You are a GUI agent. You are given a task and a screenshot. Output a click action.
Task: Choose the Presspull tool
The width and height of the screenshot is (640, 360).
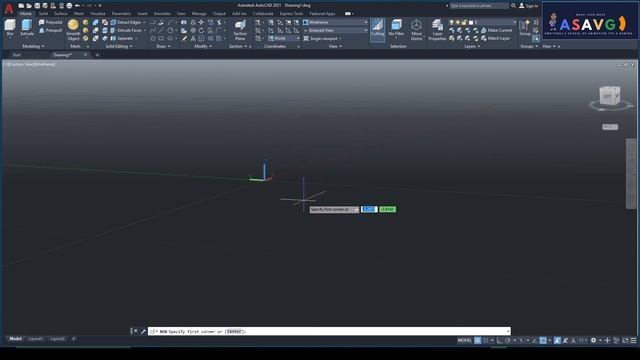pyautogui.click(x=51, y=30)
